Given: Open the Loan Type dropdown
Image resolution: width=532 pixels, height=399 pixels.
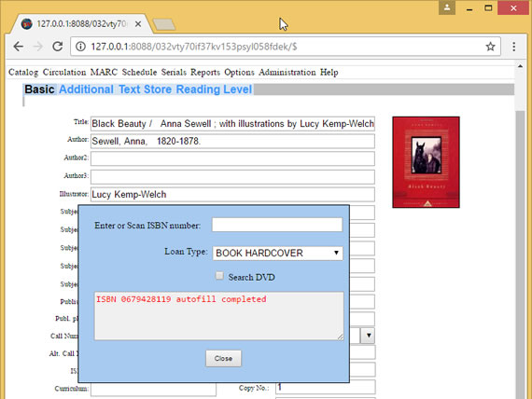Looking at the screenshot, I should [x=277, y=253].
